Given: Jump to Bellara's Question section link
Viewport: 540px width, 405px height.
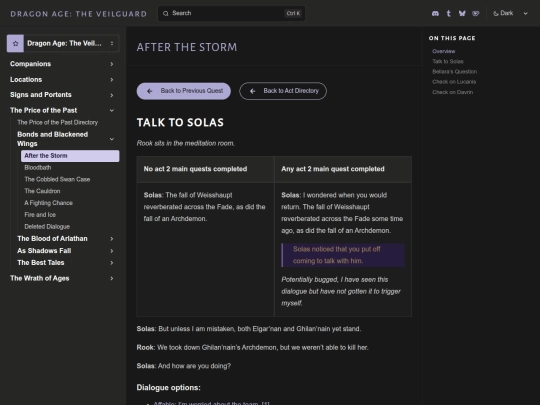Looking at the screenshot, I should [x=455, y=72].
